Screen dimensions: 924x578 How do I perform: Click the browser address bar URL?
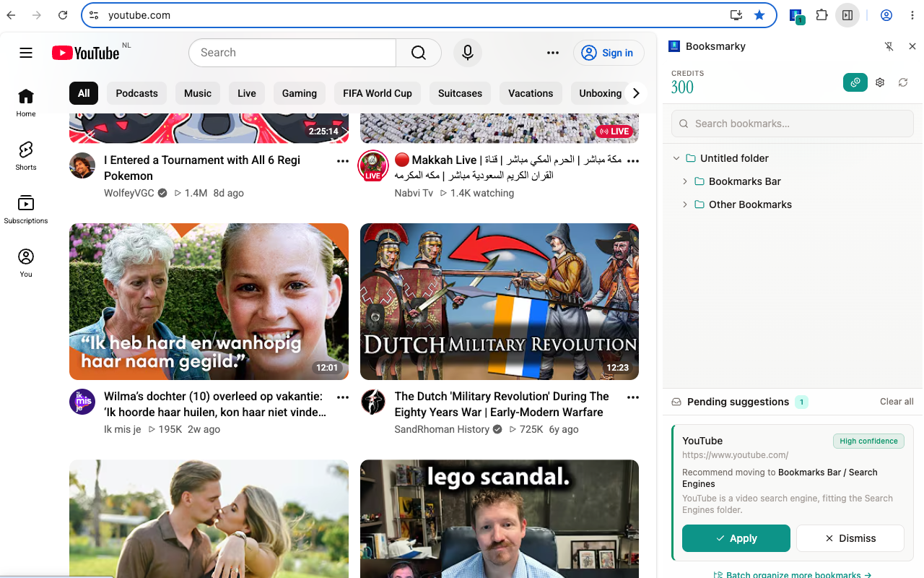139,15
